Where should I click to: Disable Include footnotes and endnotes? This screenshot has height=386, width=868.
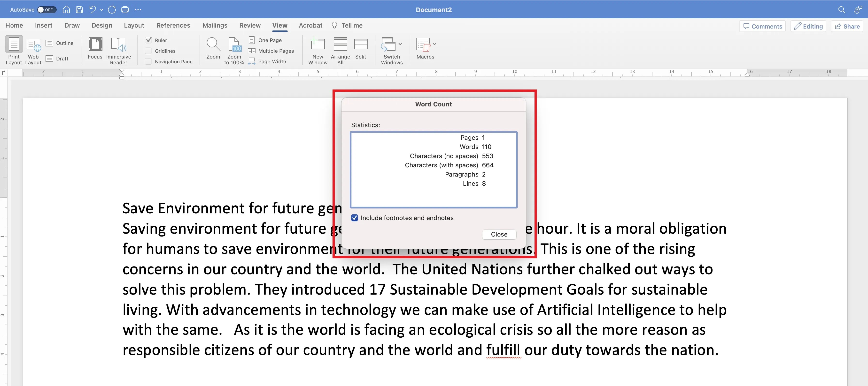pyautogui.click(x=355, y=218)
